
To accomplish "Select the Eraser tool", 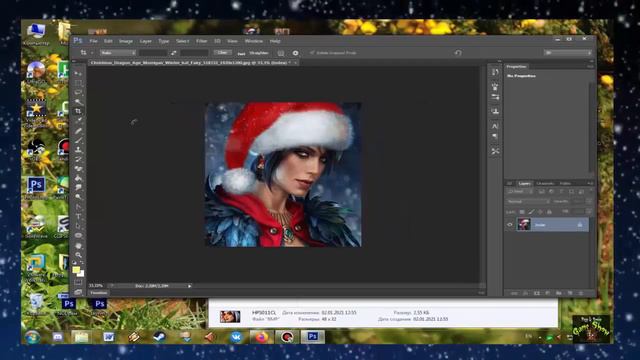I will point(78,169).
